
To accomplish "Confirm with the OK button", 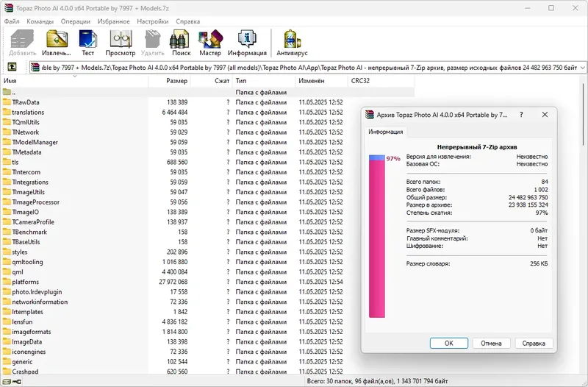I will tap(449, 343).
